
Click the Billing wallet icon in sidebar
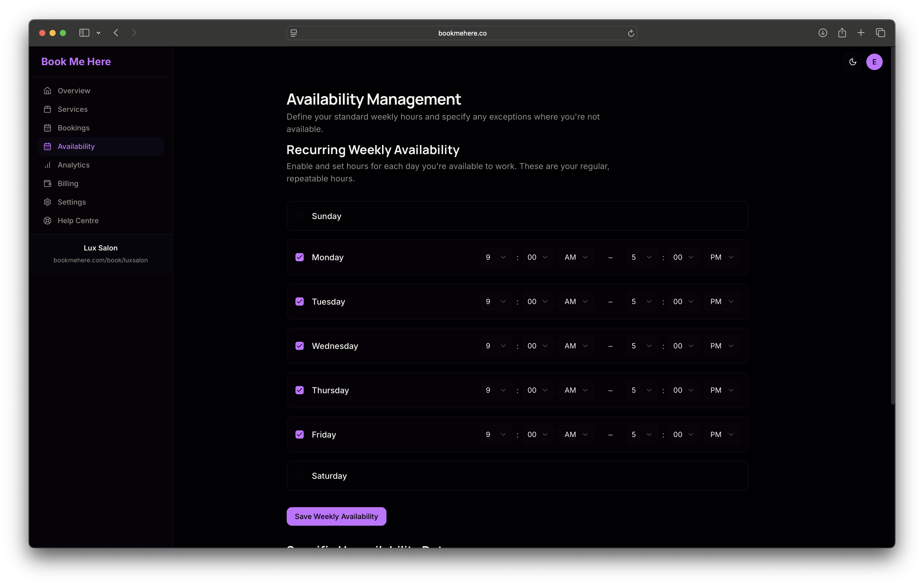(x=48, y=183)
